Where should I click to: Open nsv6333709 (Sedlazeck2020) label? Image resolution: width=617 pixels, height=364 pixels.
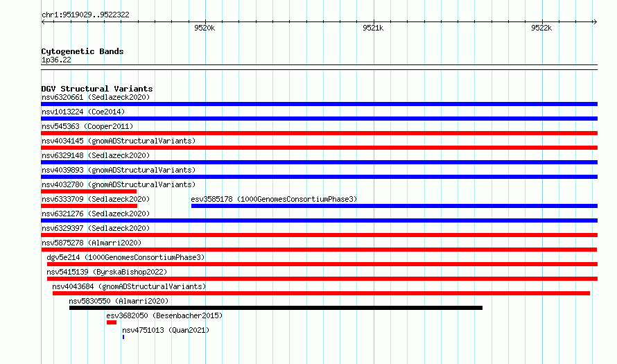[96, 199]
